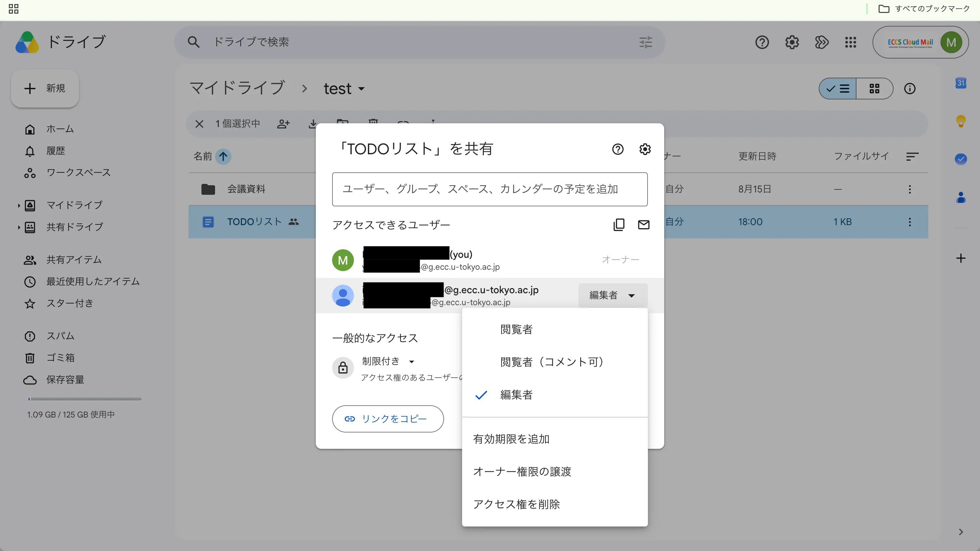
Task: Open すべてのブックマーク folder
Action: pos(924,9)
